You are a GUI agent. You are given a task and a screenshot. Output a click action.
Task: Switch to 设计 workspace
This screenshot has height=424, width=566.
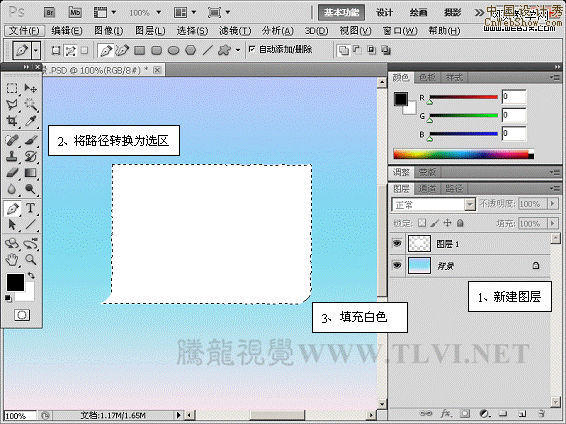click(384, 13)
